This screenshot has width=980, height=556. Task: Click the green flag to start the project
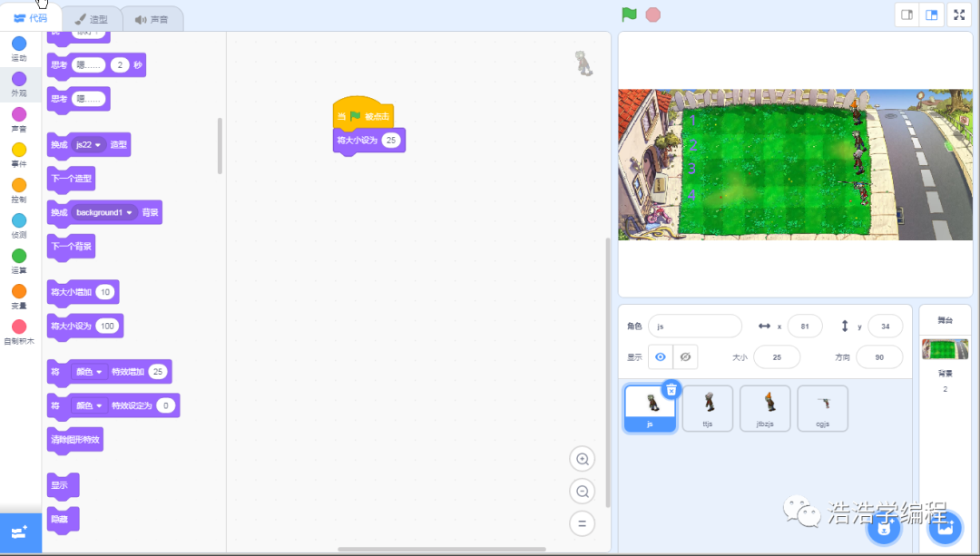tap(629, 15)
